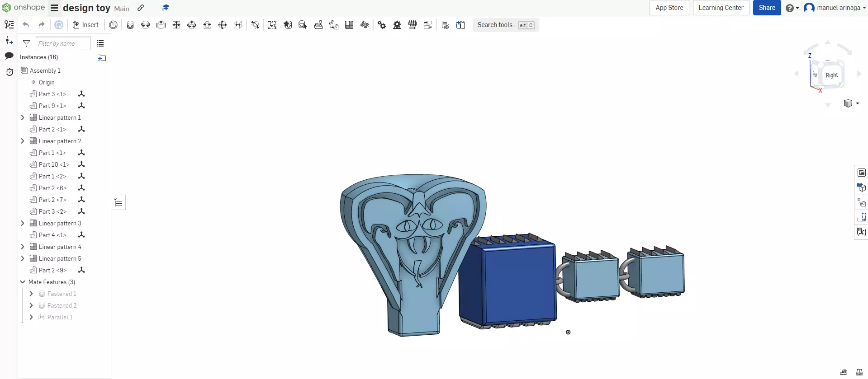
Task: Expand Linear pattern 4
Action: click(x=23, y=247)
